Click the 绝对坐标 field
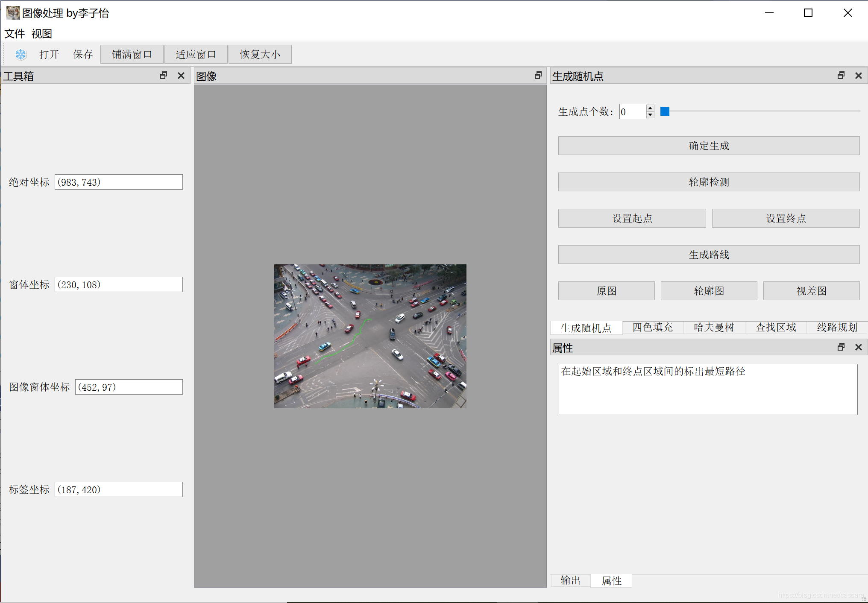 (x=119, y=182)
